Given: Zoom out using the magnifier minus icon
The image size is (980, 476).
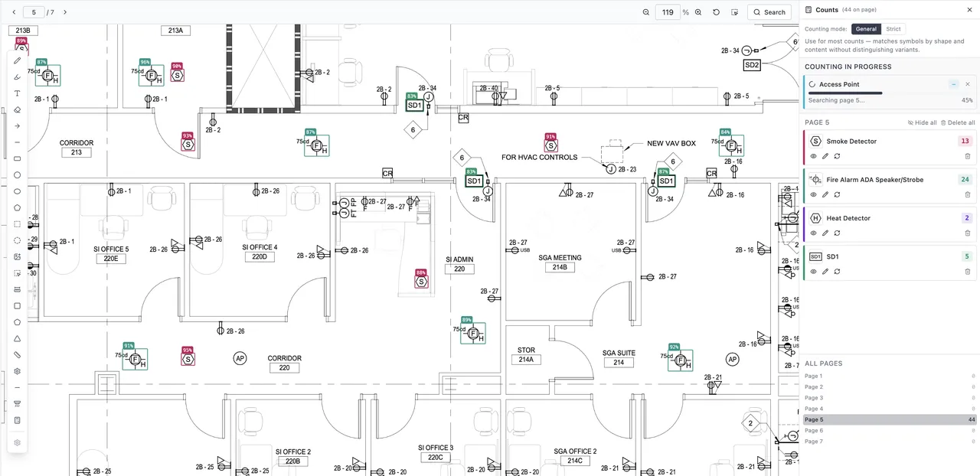Looking at the screenshot, I should tap(646, 12).
